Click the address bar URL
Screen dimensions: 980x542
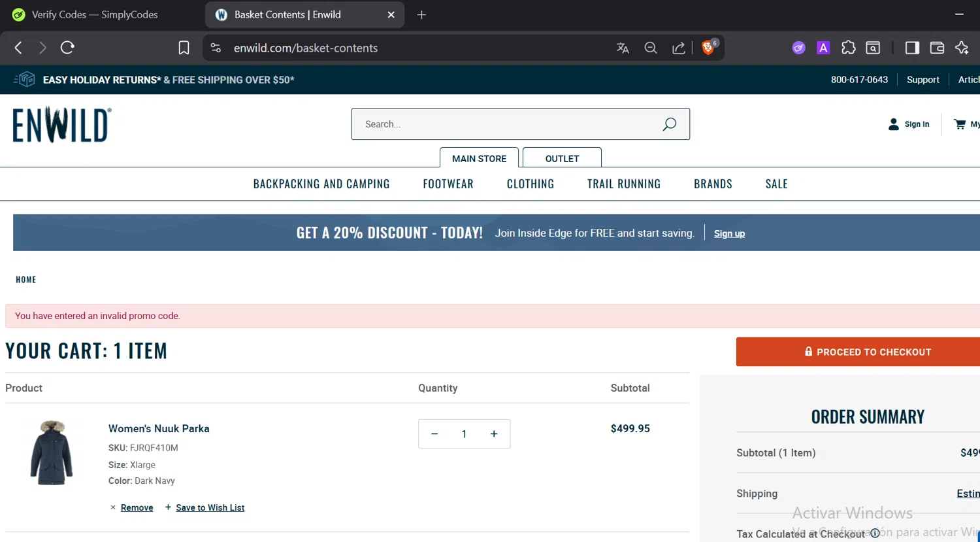(306, 48)
